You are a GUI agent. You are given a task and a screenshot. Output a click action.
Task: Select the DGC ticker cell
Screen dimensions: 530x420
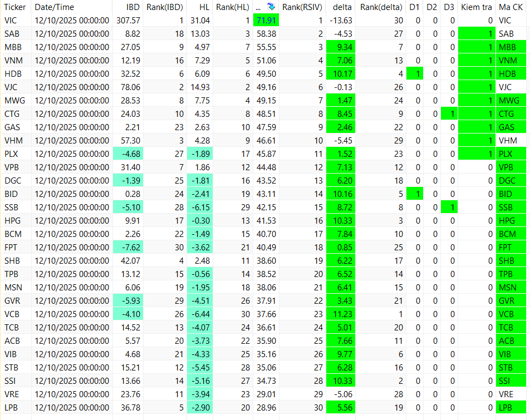pos(16,180)
